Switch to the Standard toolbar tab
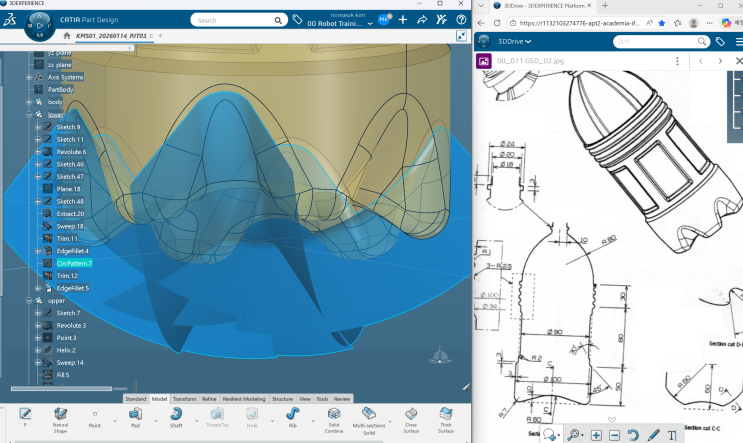Screen dimensions: 743x443 136,399
